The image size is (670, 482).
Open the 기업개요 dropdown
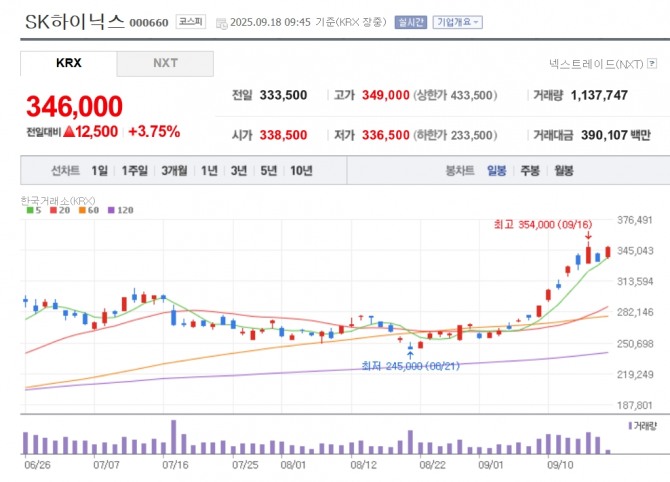tap(458, 22)
